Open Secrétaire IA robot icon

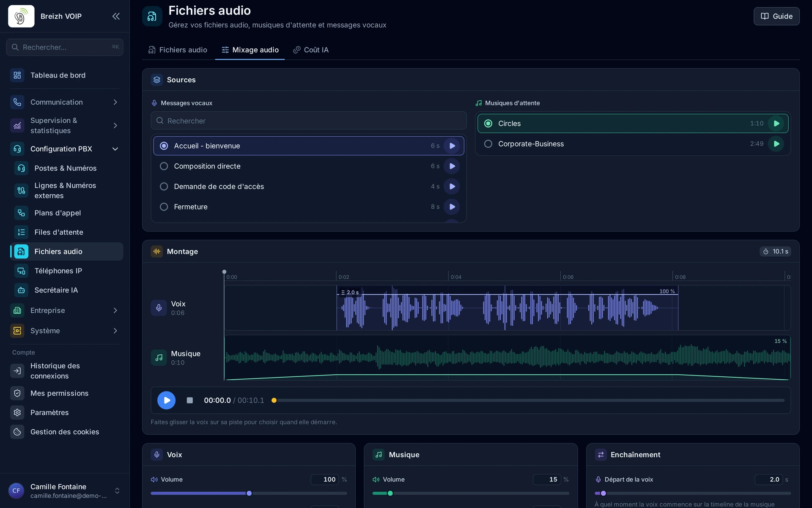coord(21,290)
